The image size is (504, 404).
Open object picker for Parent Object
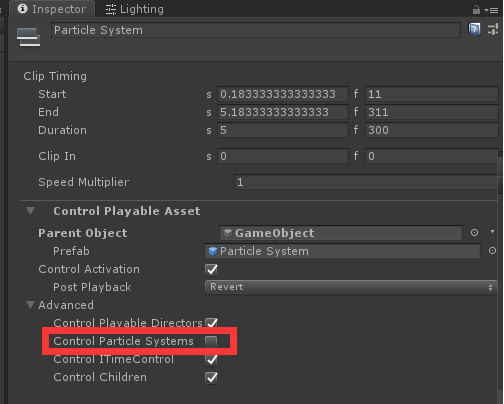coord(474,233)
